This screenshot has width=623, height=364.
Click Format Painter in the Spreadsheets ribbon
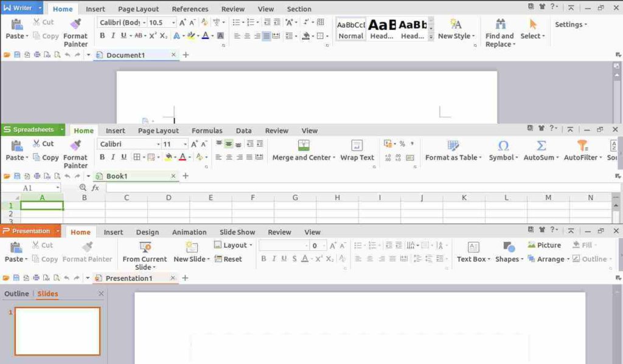pyautogui.click(x=75, y=154)
